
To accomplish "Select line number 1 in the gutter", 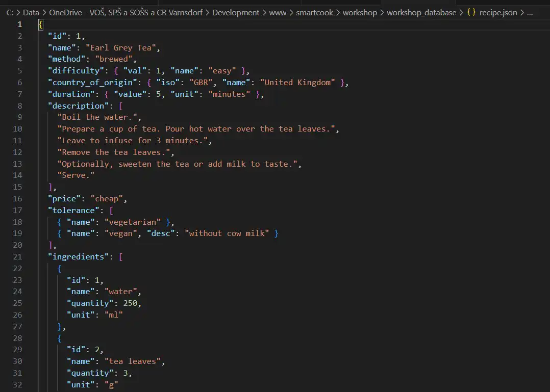I will coord(19,24).
